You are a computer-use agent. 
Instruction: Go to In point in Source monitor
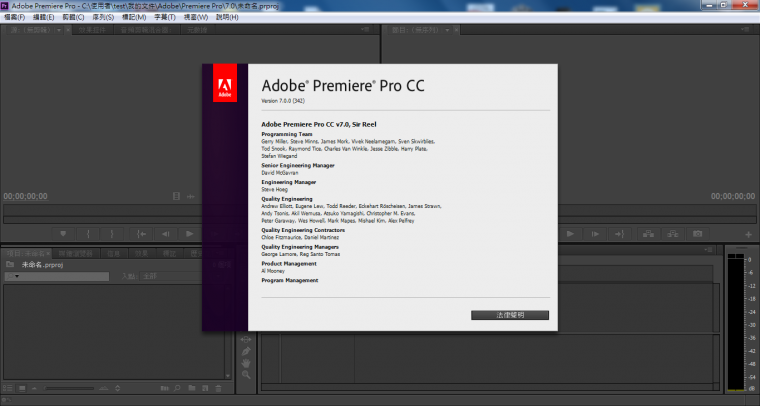pos(141,234)
